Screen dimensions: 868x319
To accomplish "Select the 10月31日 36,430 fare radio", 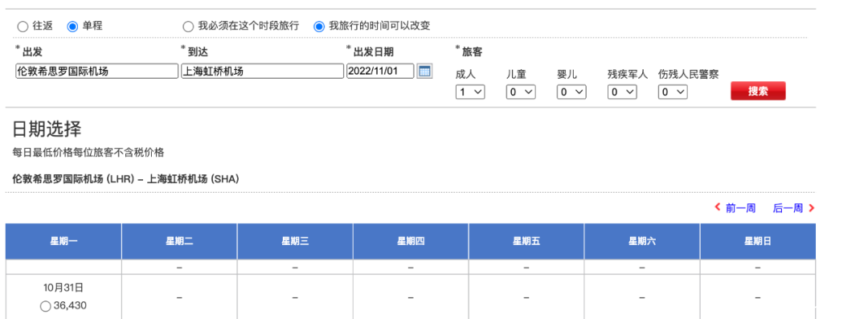I will (45, 306).
